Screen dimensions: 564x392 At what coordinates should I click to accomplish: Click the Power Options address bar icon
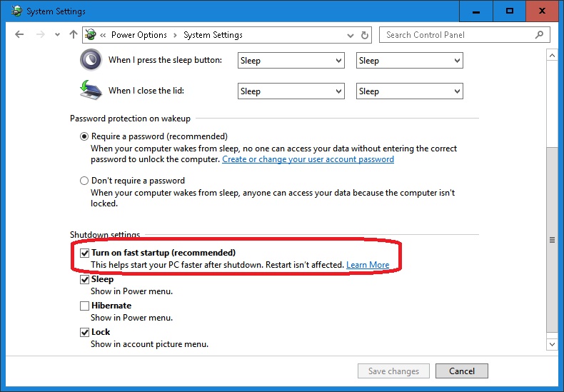91,34
